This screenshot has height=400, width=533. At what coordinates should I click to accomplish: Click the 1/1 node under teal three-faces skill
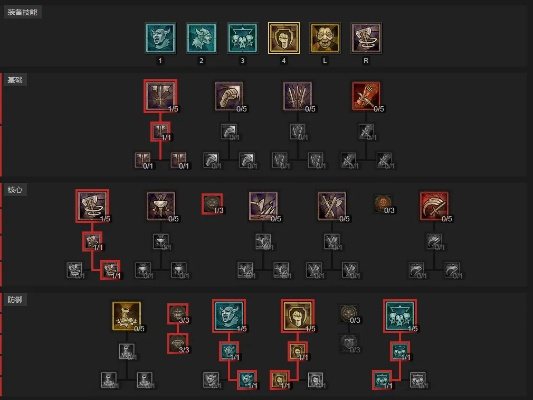(400, 351)
